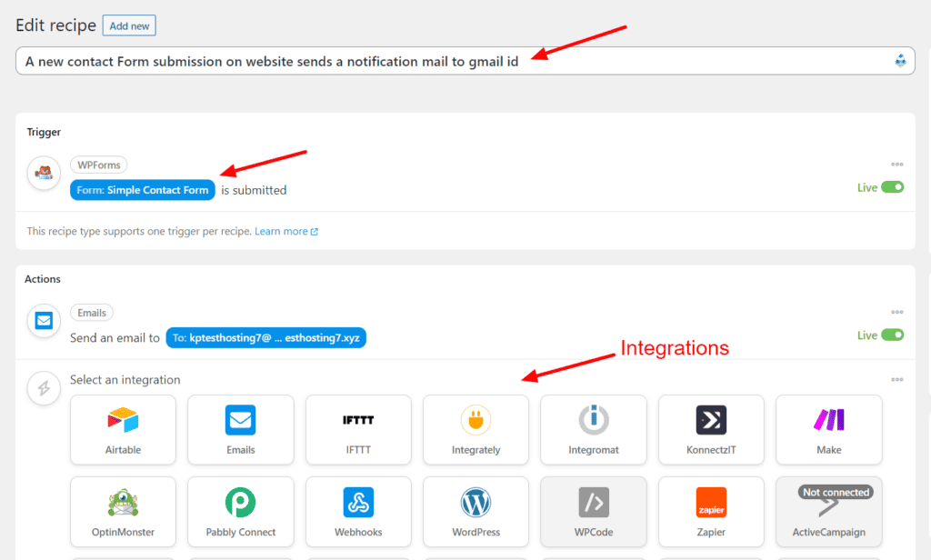The image size is (931, 560).
Task: Select the Airtable integration
Action: tap(123, 429)
